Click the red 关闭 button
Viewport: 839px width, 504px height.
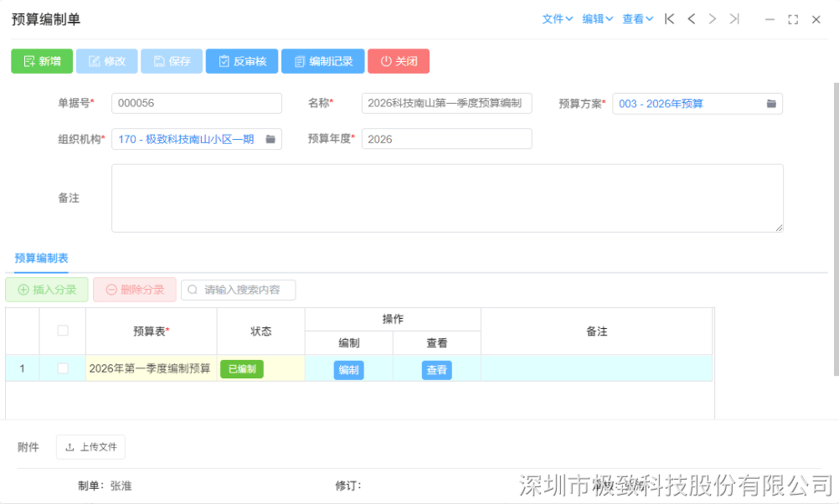[399, 61]
